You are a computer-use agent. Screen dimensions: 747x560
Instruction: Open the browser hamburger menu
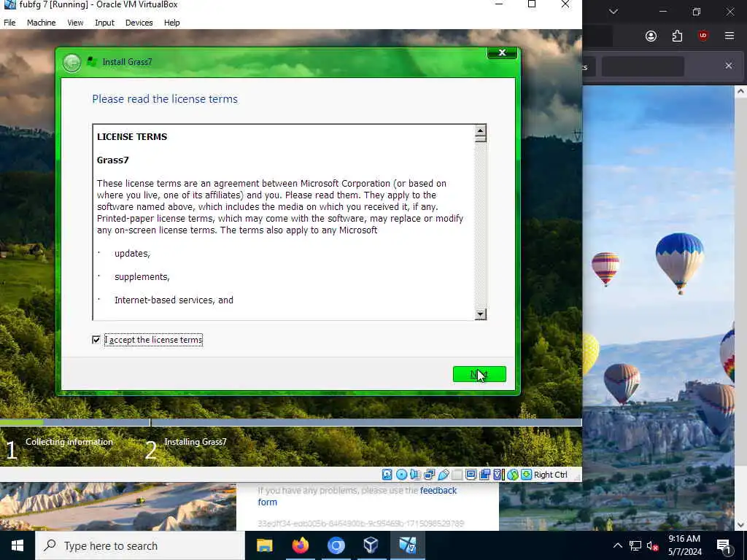pyautogui.click(x=729, y=36)
